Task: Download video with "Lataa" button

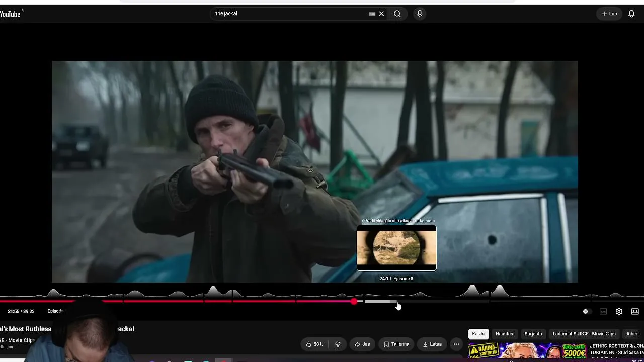Action: click(x=432, y=344)
